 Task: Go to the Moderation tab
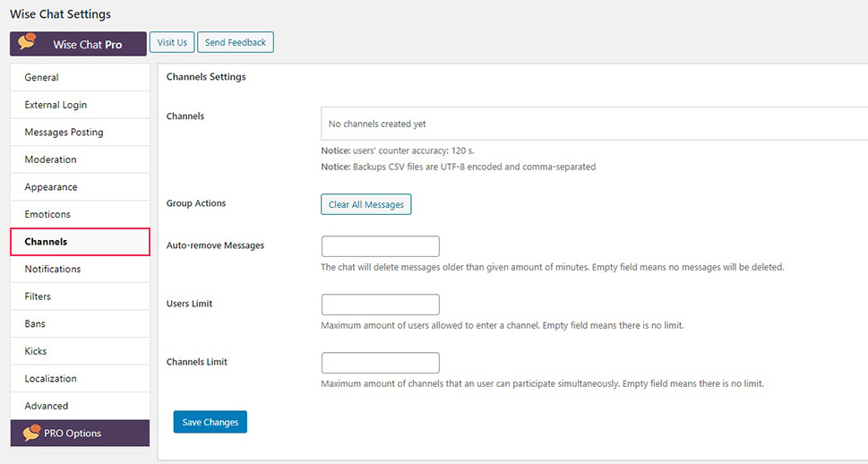click(80, 159)
